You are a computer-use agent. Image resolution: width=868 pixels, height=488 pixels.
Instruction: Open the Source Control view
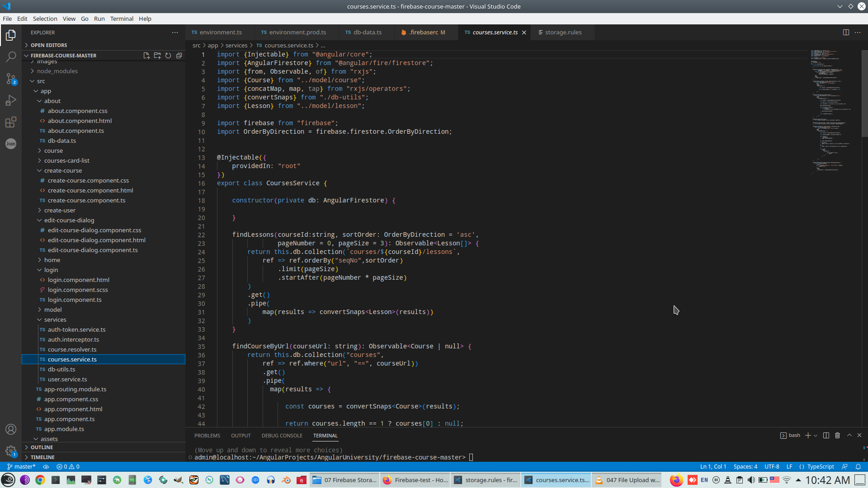11,79
